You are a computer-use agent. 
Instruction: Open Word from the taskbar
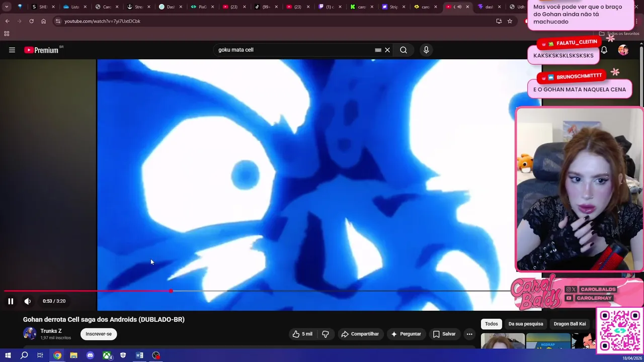tap(139, 355)
